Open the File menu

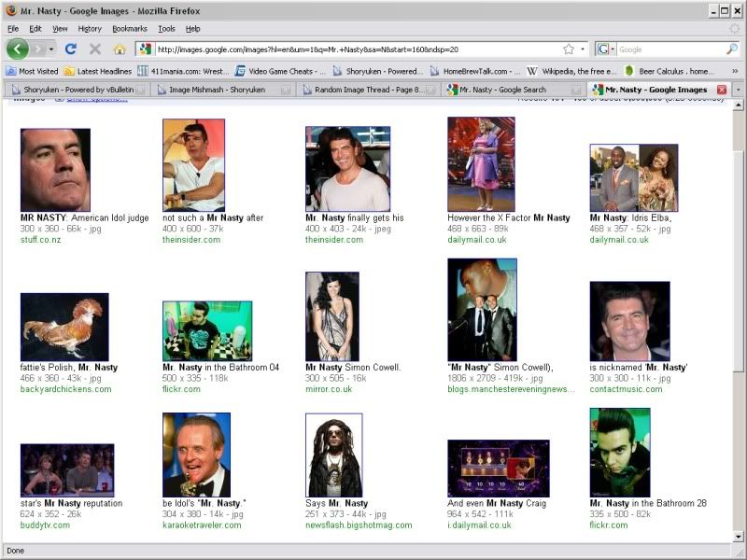(13, 29)
